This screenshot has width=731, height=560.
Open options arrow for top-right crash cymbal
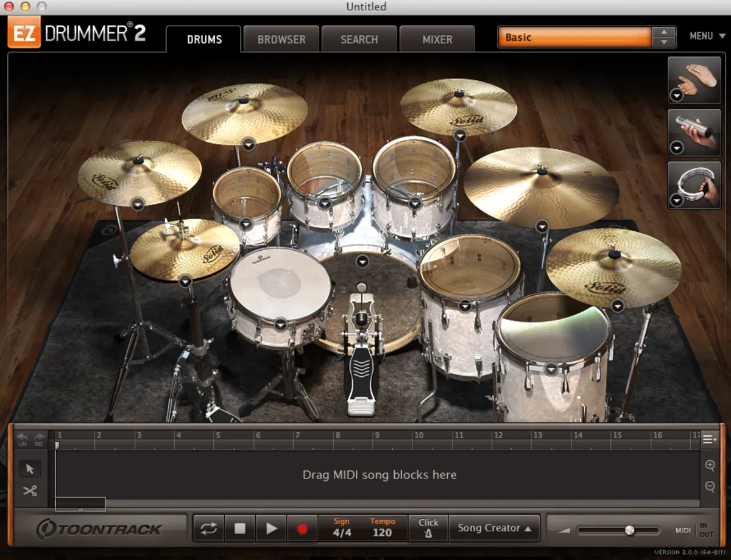tap(460, 135)
